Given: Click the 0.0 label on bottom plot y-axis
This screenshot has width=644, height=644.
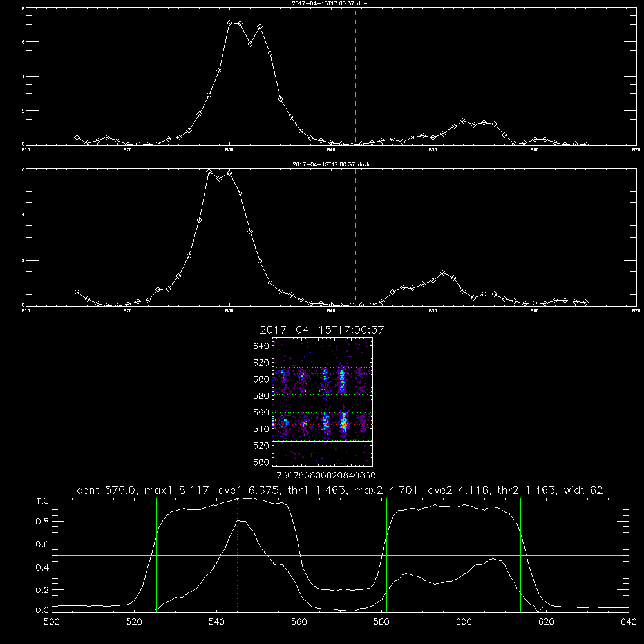Looking at the screenshot, I should [43, 610].
